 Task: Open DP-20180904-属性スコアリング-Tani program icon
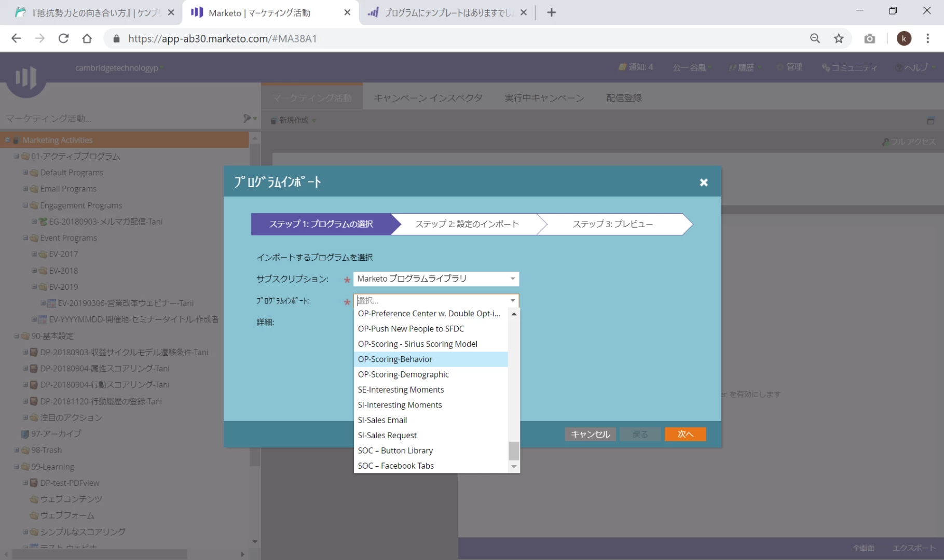click(x=34, y=369)
